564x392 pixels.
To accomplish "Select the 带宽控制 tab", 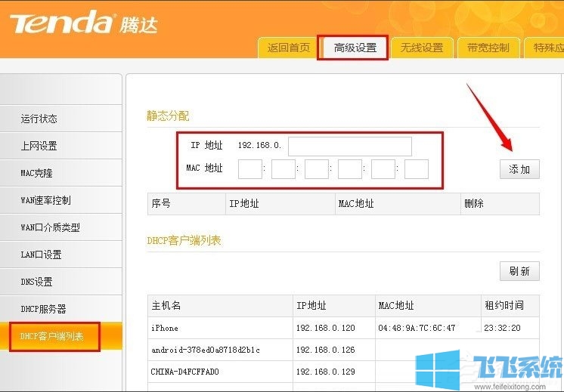I will [488, 48].
